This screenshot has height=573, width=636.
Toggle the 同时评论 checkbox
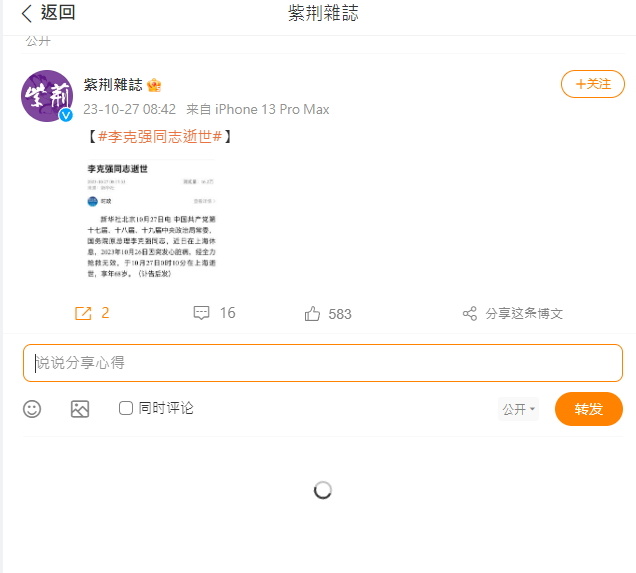point(126,408)
